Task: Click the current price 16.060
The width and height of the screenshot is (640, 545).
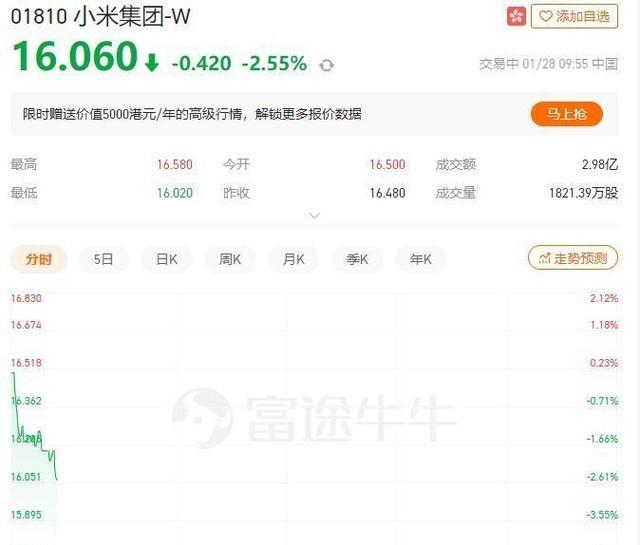Action: pos(75,56)
